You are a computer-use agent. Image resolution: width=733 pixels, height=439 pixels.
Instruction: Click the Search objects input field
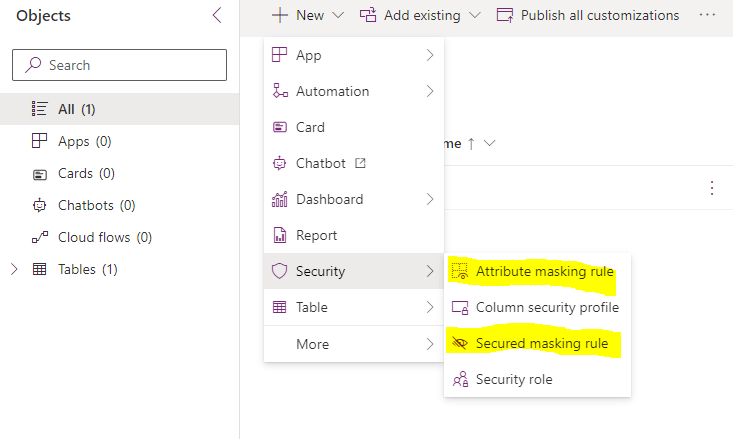[120, 65]
